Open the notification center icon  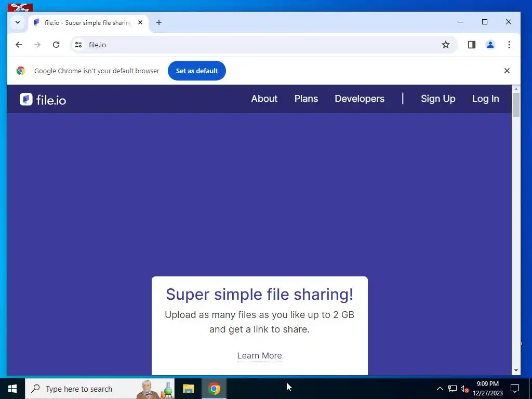pos(515,389)
